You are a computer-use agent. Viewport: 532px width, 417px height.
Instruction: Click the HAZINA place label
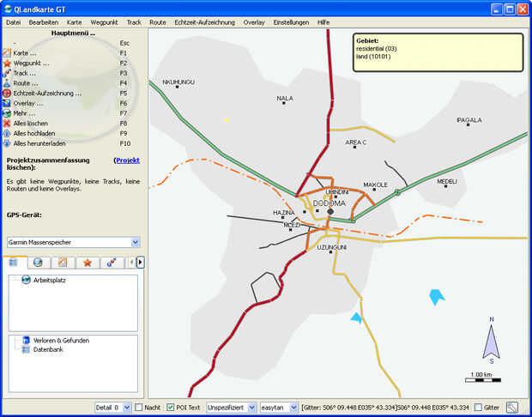click(x=284, y=213)
